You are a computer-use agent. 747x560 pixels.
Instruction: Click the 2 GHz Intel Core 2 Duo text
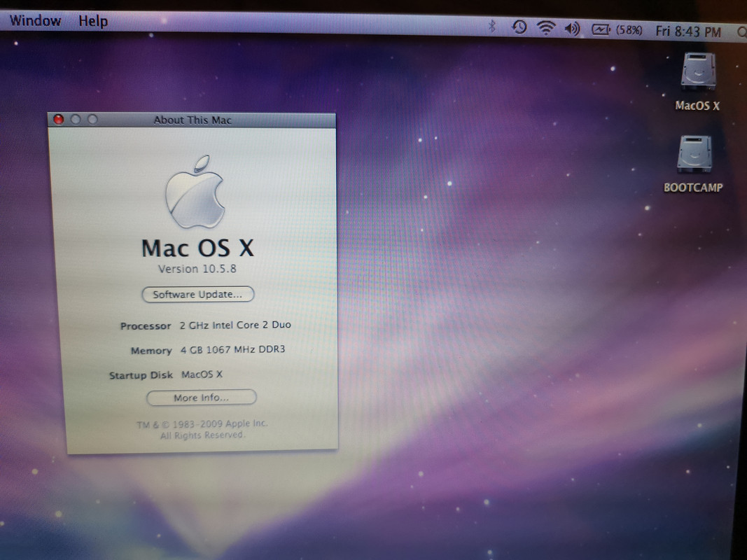click(x=235, y=325)
